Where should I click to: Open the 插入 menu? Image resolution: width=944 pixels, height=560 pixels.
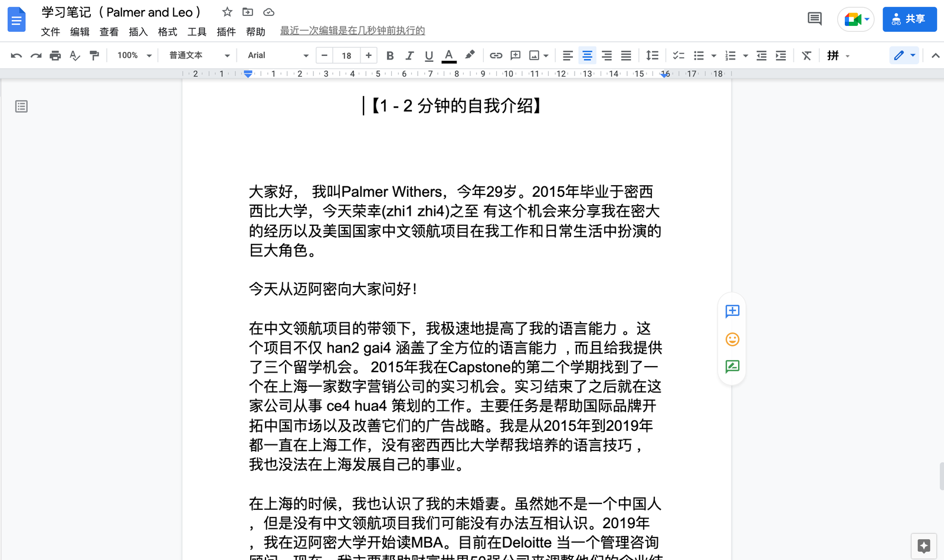(x=137, y=32)
